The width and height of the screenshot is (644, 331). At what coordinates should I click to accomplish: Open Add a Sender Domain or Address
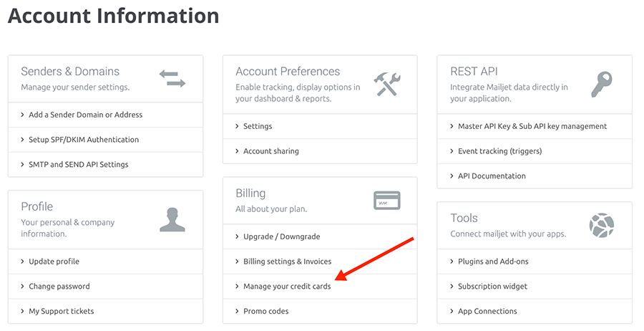point(85,115)
